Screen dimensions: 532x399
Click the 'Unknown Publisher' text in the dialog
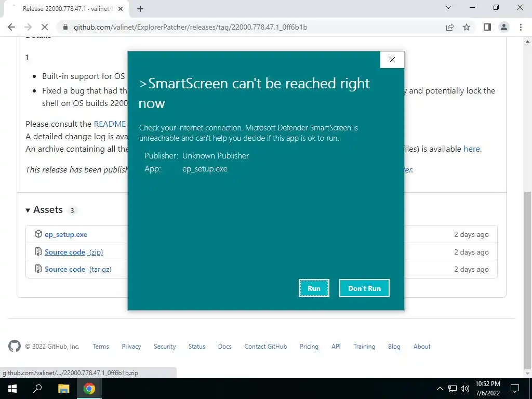216,156
